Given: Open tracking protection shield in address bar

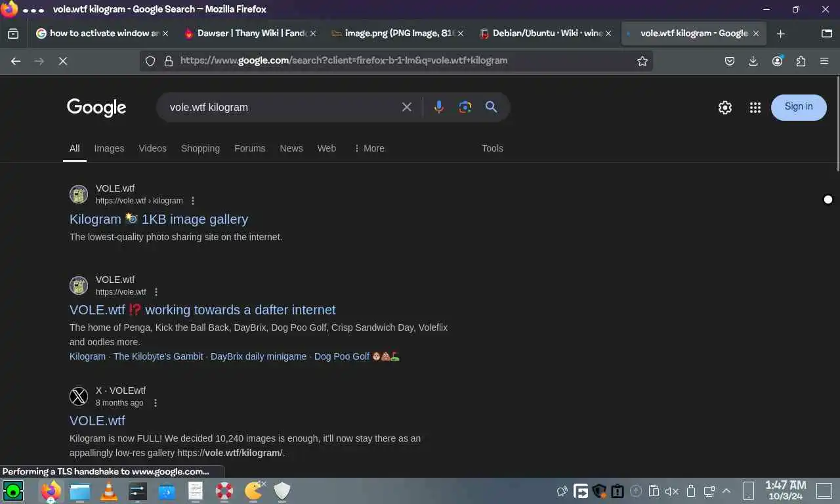Looking at the screenshot, I should (x=150, y=61).
